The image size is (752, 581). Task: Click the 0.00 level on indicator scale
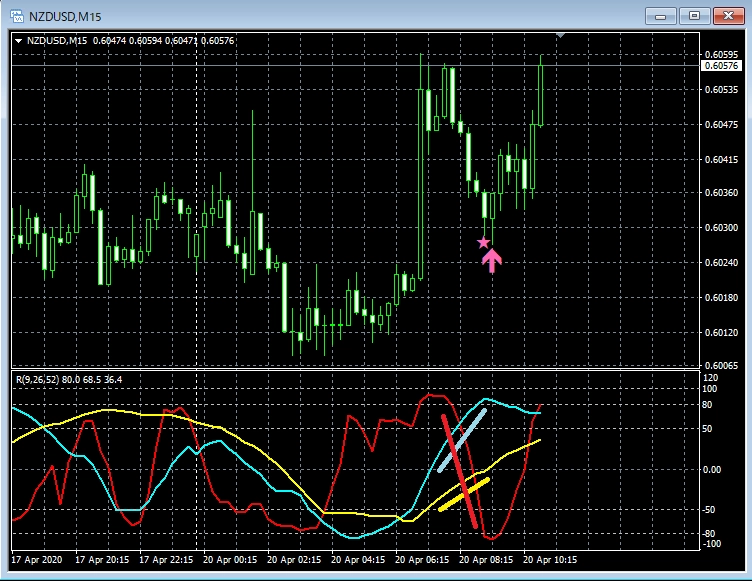click(712, 469)
